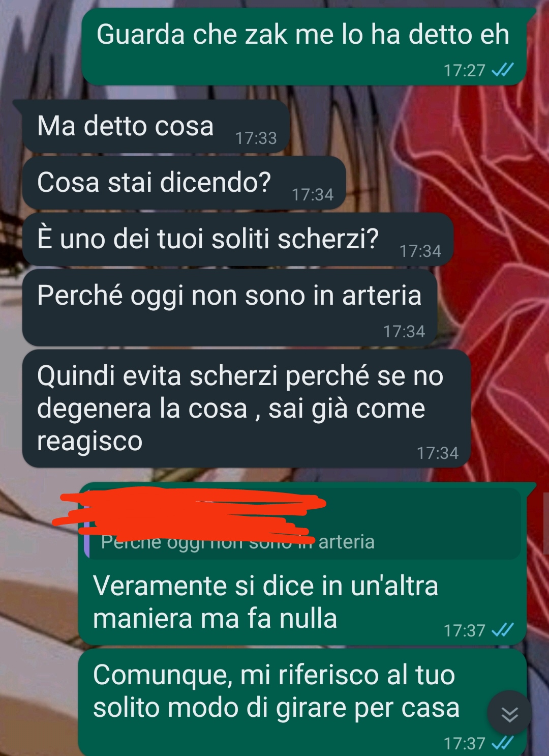Image resolution: width=549 pixels, height=756 pixels.
Task: Tap read ticks on 'Veramente si dice' message
Action: pyautogui.click(x=503, y=630)
